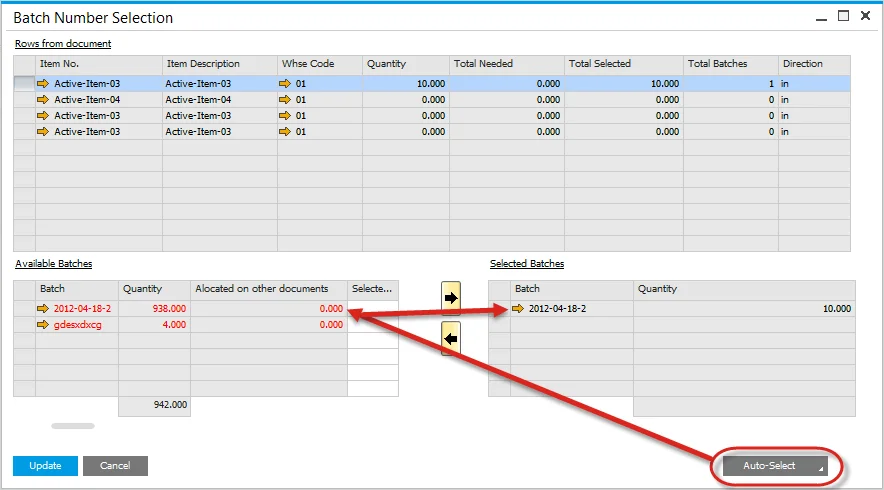Click Selected cell for batch 2012-04-18-2
This screenshot has height=490, width=884.
372,309
